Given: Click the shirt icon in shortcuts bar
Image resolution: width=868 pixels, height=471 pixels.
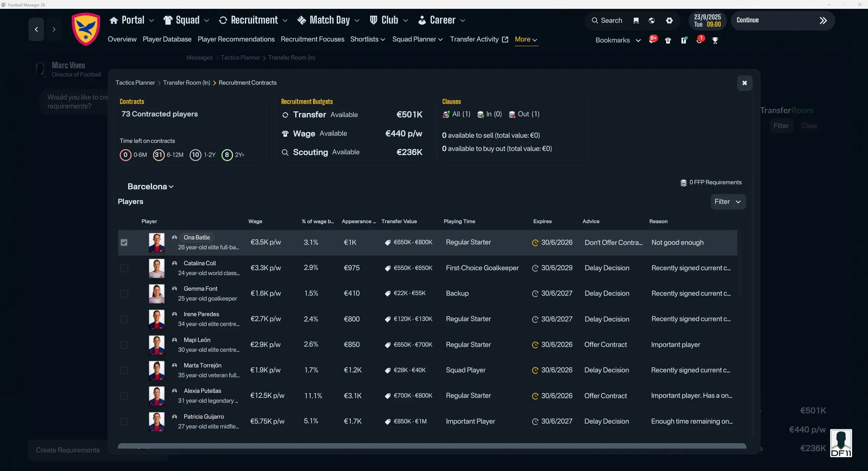Looking at the screenshot, I should pyautogui.click(x=668, y=41).
